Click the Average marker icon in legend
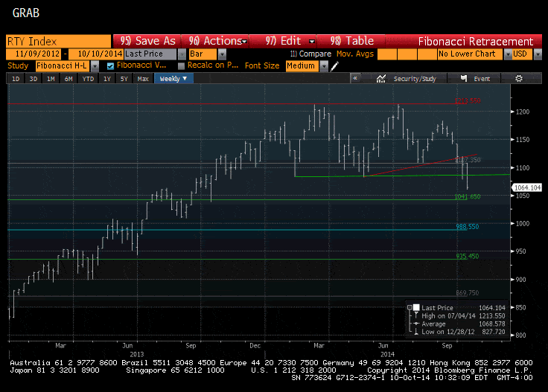 click(x=416, y=323)
